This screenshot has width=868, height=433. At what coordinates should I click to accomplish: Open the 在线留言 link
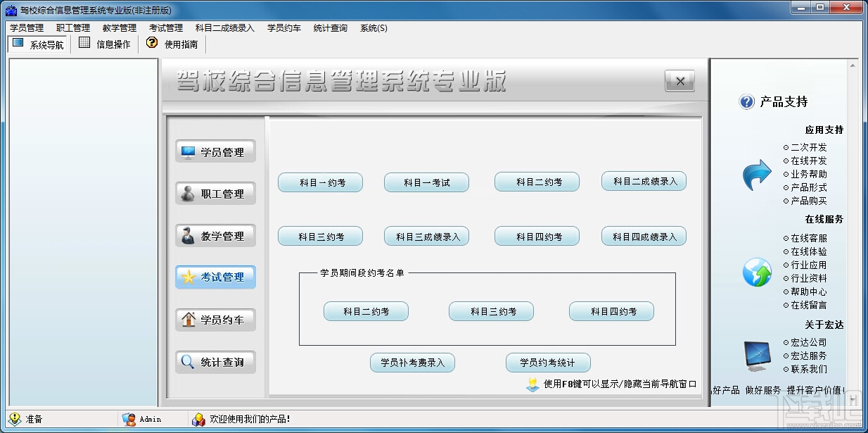(x=809, y=306)
